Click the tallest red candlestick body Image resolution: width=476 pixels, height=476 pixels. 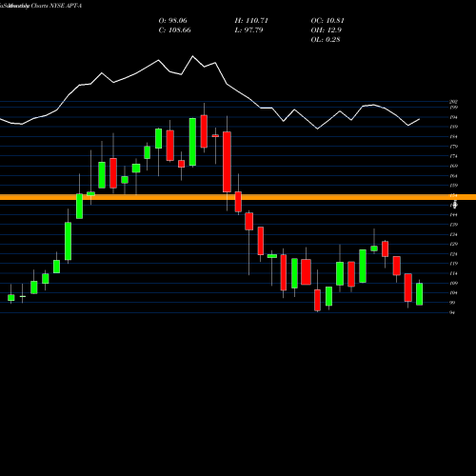(227, 162)
